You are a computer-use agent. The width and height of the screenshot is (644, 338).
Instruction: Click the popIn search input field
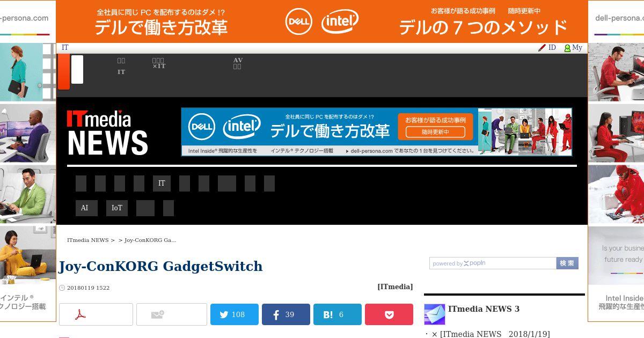tap(493, 263)
